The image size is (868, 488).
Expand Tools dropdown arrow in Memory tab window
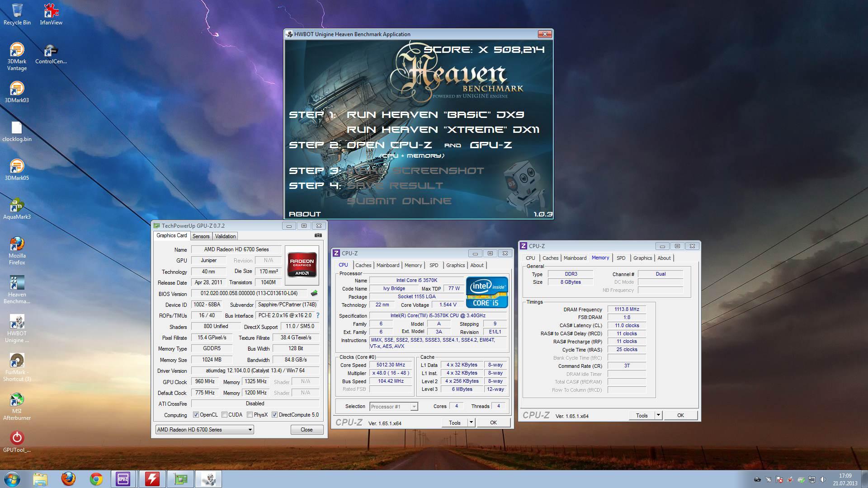click(658, 415)
